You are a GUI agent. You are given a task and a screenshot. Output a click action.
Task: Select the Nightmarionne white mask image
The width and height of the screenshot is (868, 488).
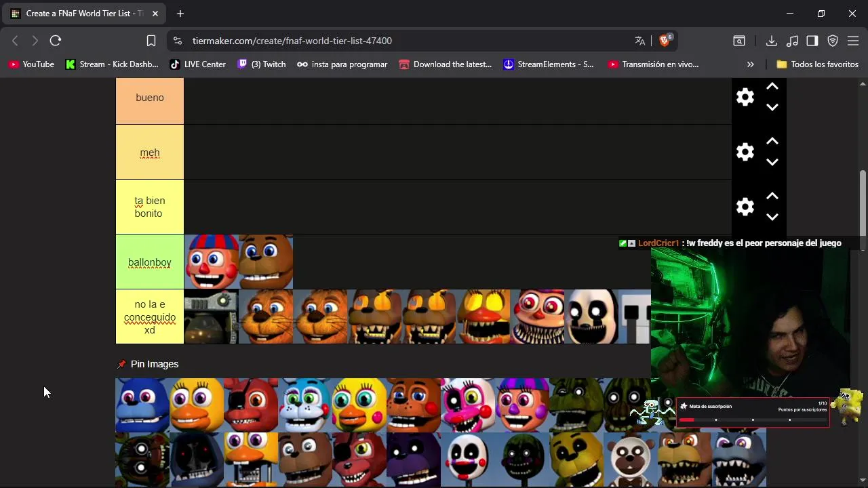591,317
